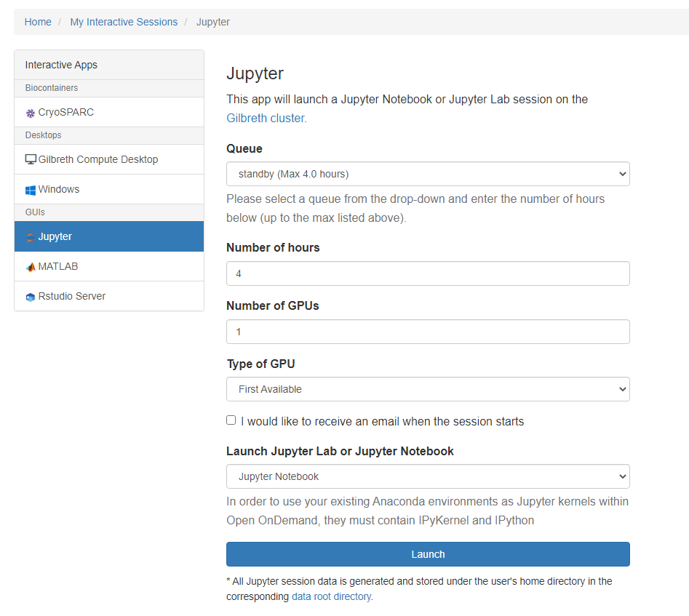Screen dimensions: 689x616
Task: Go to Home in the breadcrumb
Action: tap(38, 22)
